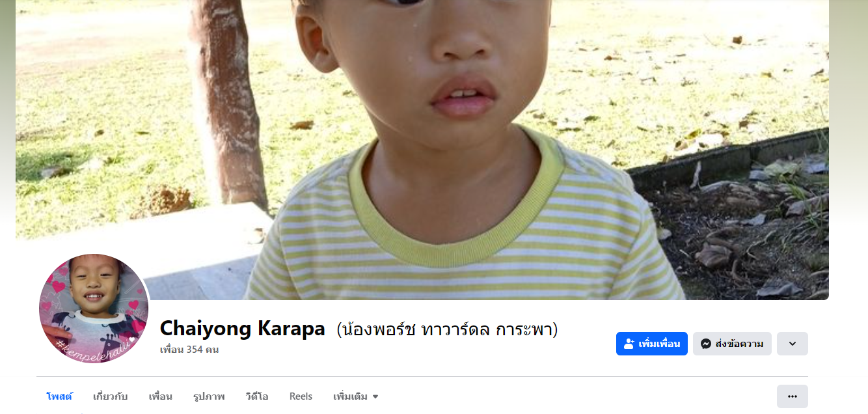Image resolution: width=868 pixels, height=414 pixels.
Task: Click the small caret next to เพิ่มเติม
Action: coord(375,396)
